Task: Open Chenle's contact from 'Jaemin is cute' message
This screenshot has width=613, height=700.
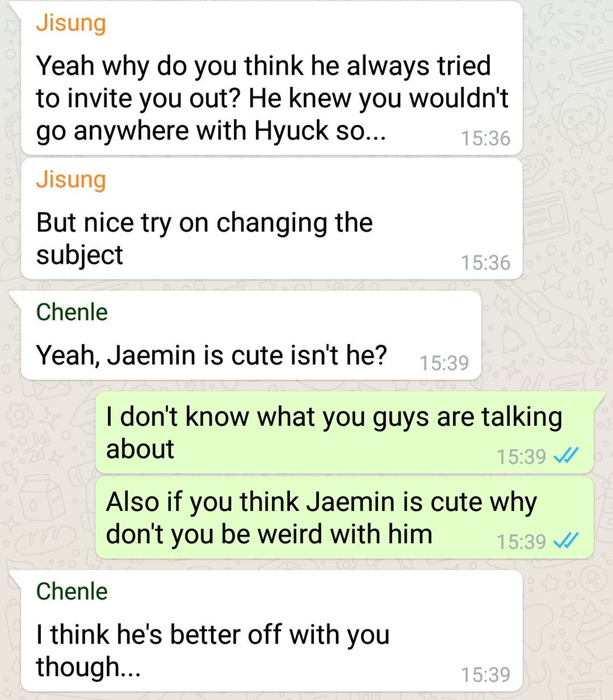Action: (72, 312)
